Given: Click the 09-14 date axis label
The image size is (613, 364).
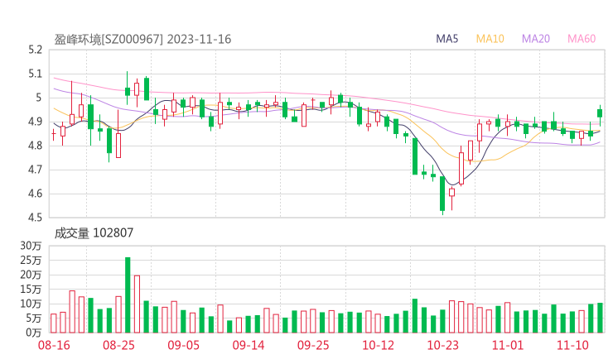Looking at the screenshot, I should pyautogui.click(x=249, y=345).
